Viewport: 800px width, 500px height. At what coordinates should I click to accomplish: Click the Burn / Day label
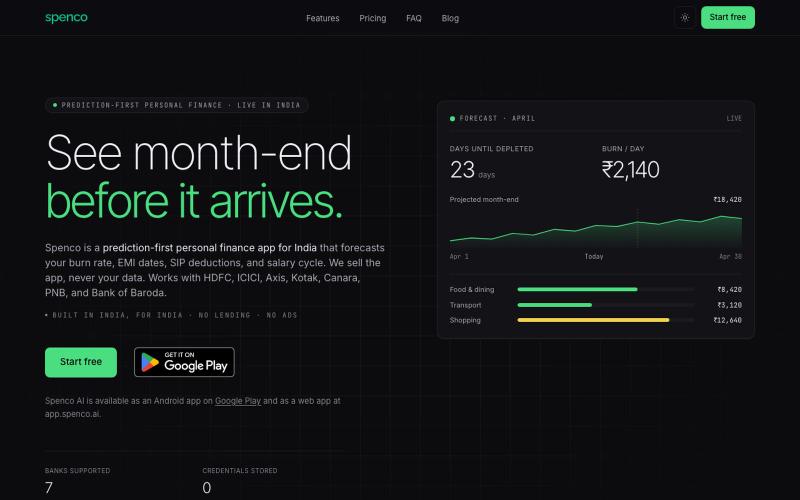click(623, 149)
